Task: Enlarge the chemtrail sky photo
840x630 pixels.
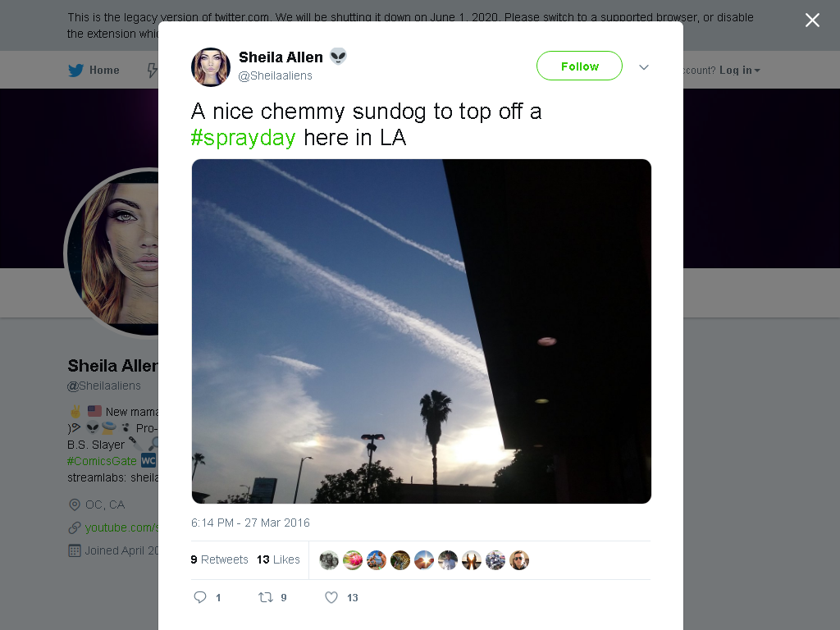Action: pos(421,331)
